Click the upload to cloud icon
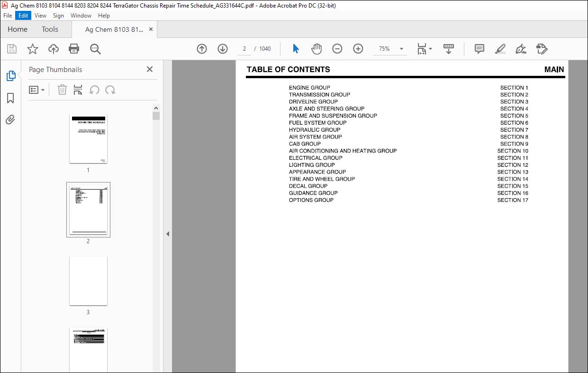 [54, 49]
